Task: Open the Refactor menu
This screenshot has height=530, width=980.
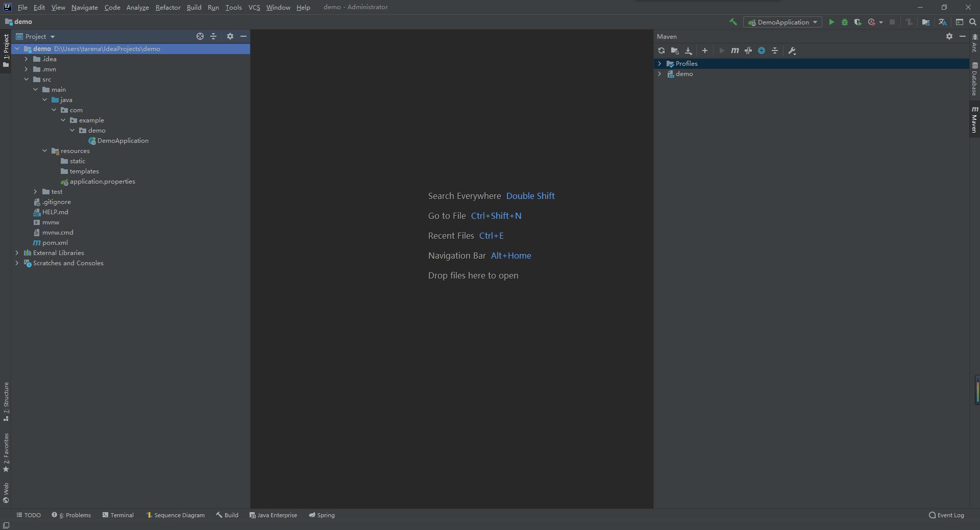Action: click(x=168, y=7)
